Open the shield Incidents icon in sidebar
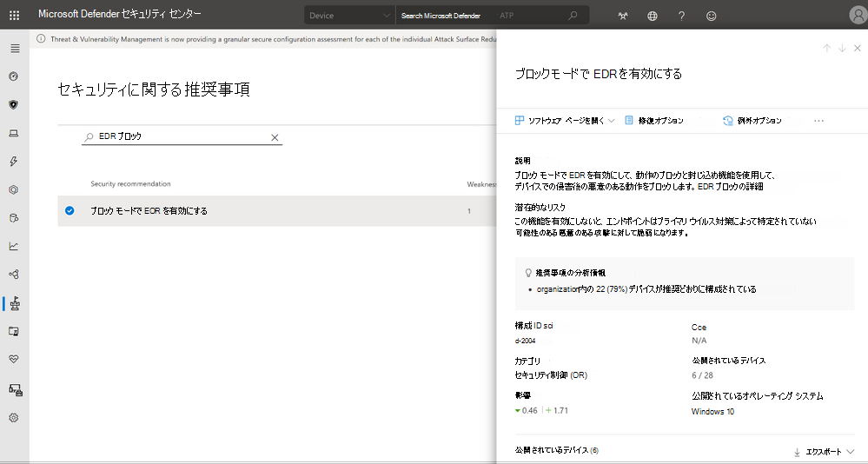Image resolution: width=868 pixels, height=464 pixels. click(14, 104)
